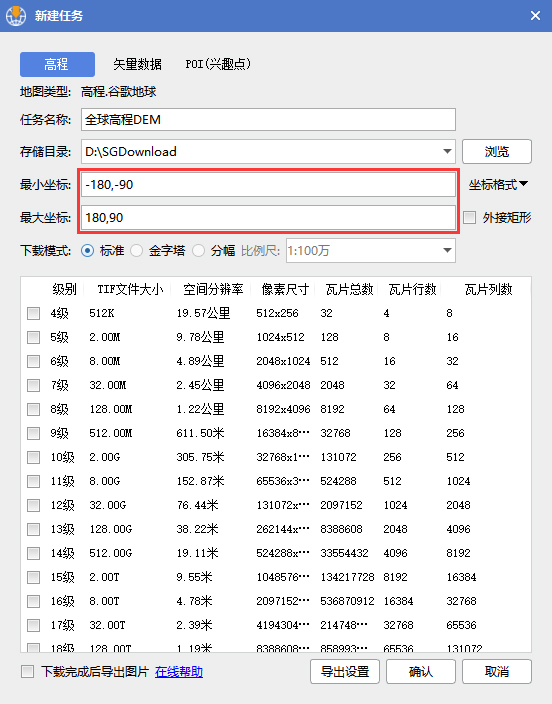Click the globe app icon in title bar
Screen dimensions: 552x704
click(x=16, y=16)
